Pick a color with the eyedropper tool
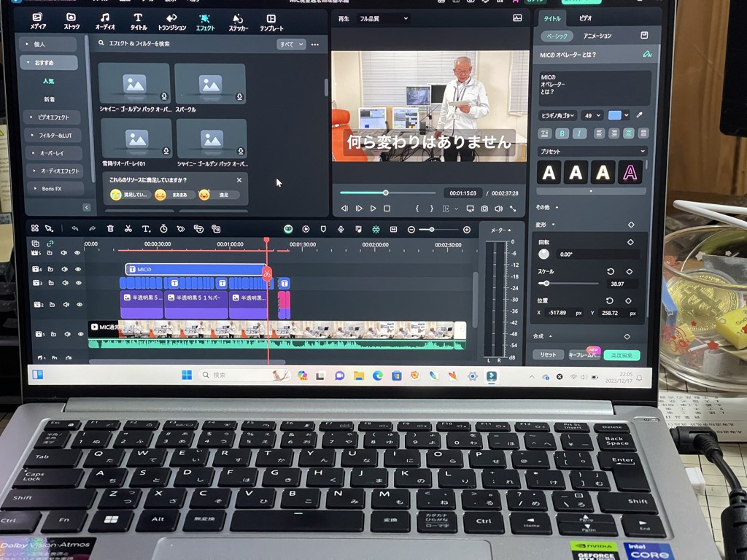Image resolution: width=747 pixels, height=560 pixels. [x=640, y=115]
